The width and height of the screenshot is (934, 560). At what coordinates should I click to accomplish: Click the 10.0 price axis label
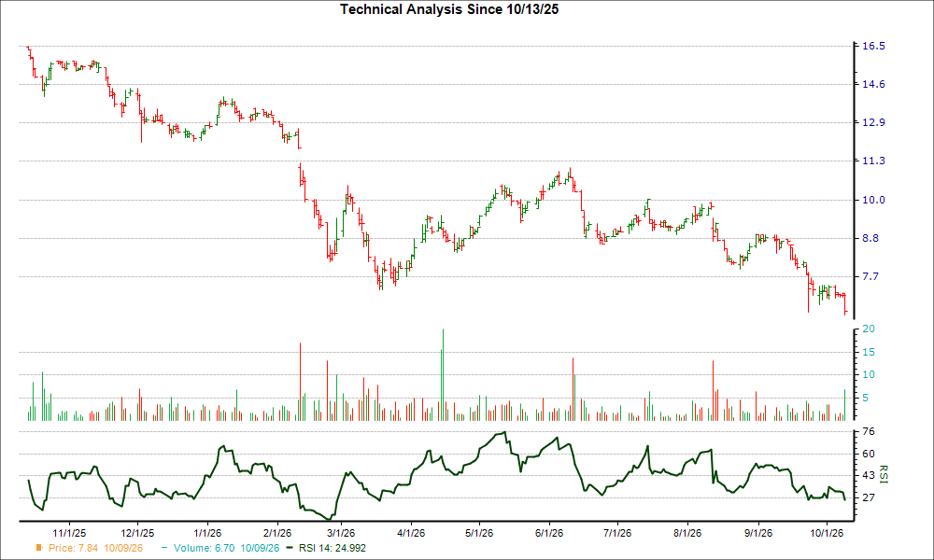click(873, 200)
